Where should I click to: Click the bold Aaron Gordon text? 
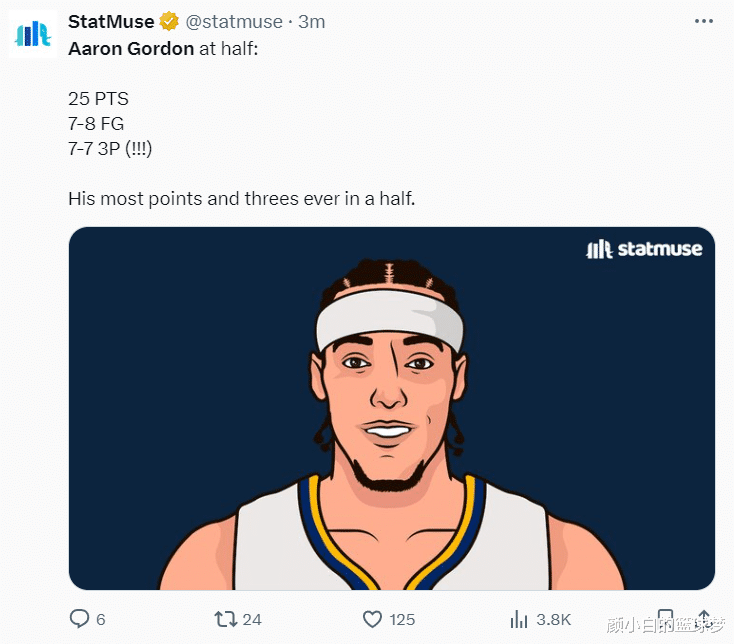point(131,48)
